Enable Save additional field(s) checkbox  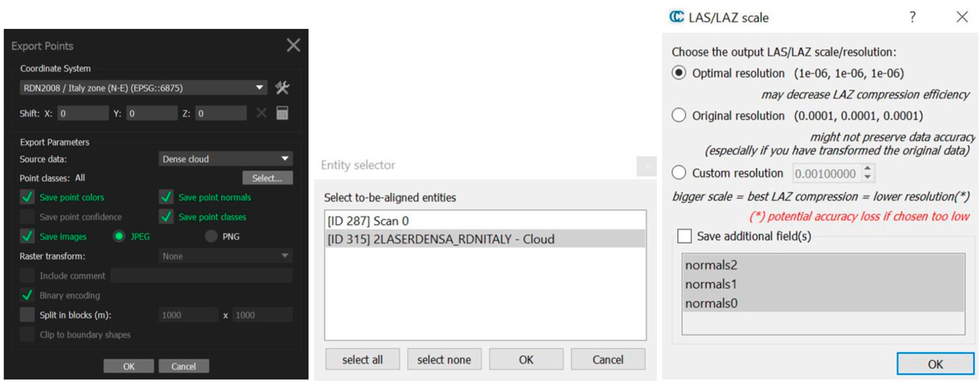(x=684, y=236)
